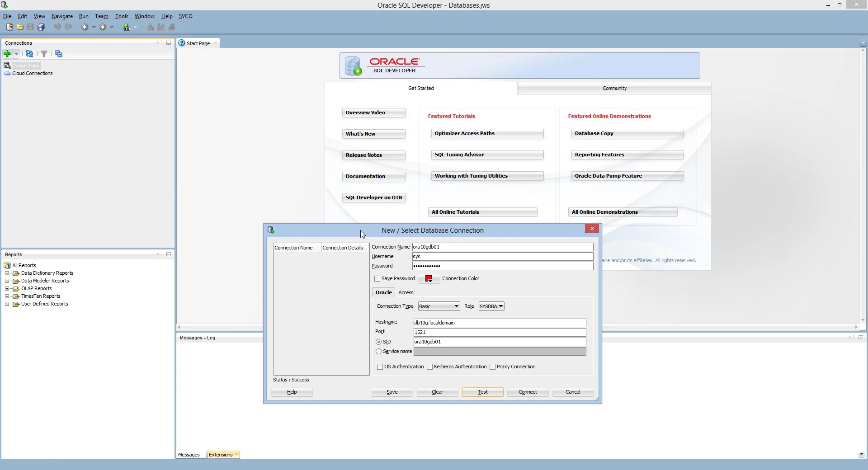The width and height of the screenshot is (868, 470).
Task: Click the Username input field
Action: coord(503,257)
